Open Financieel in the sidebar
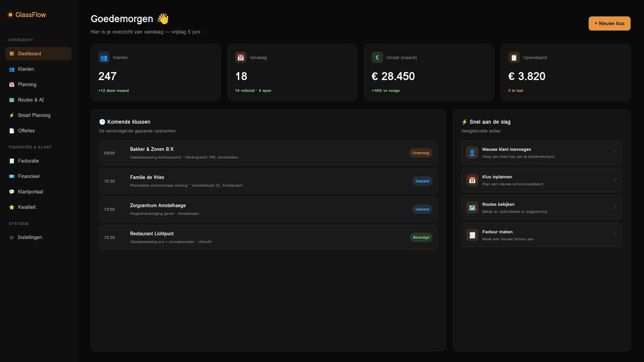This screenshot has width=644, height=362. click(x=38, y=176)
